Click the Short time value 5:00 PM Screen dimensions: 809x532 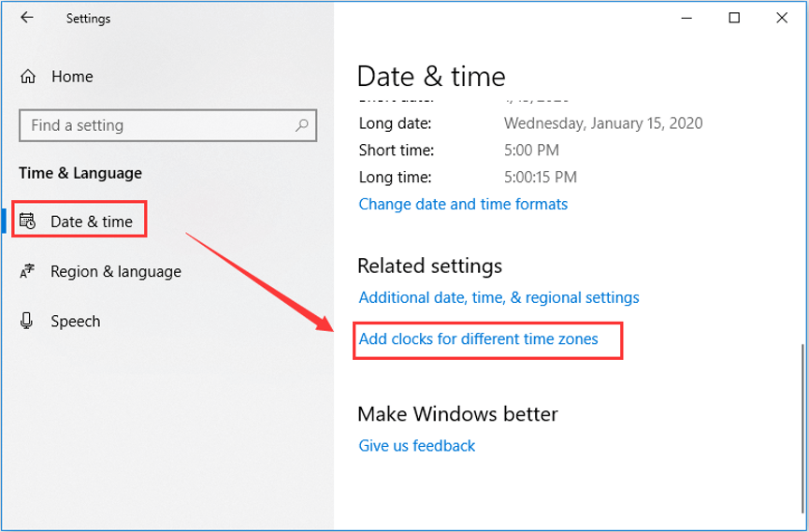point(531,151)
